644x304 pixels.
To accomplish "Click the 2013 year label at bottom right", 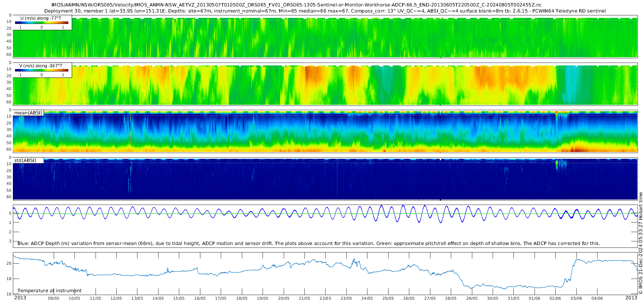I will [631, 298].
